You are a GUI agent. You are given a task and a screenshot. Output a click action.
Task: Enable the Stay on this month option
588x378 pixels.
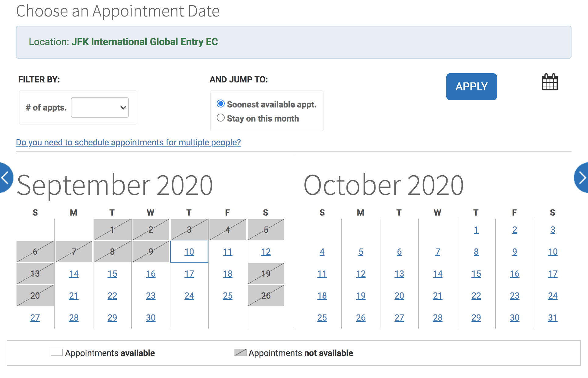coord(220,118)
